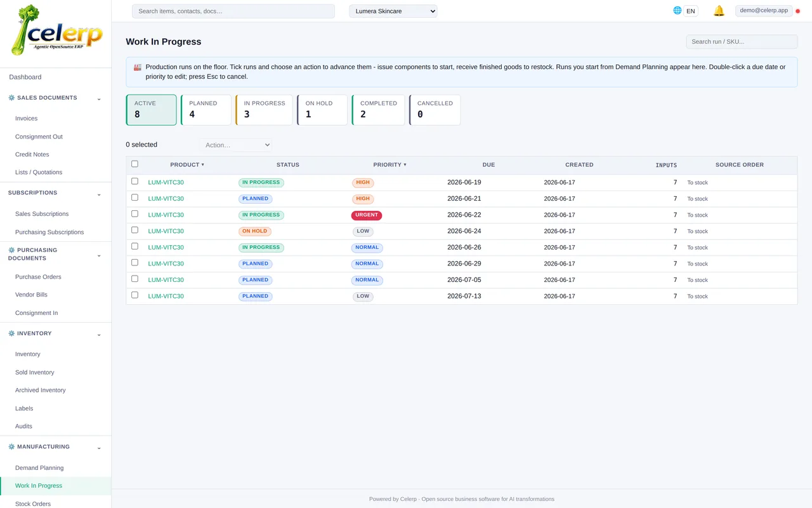Collapse the Subscriptions section chevron
812x508 pixels.
[x=99, y=194]
